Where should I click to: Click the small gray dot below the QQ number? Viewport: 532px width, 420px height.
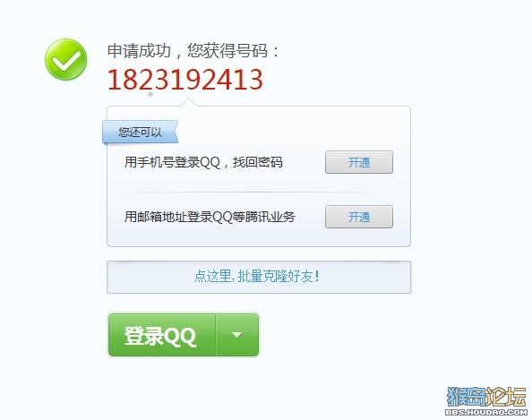click(150, 94)
